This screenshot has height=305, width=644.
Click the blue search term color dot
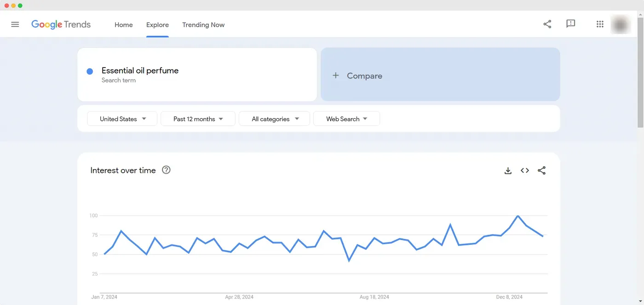coord(90,71)
